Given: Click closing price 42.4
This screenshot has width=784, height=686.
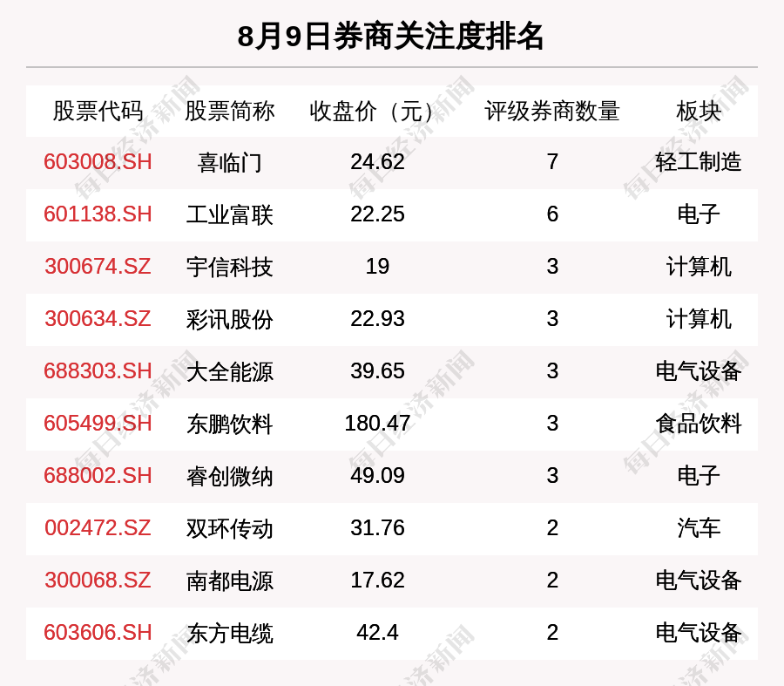Looking at the screenshot, I should pos(377,633).
